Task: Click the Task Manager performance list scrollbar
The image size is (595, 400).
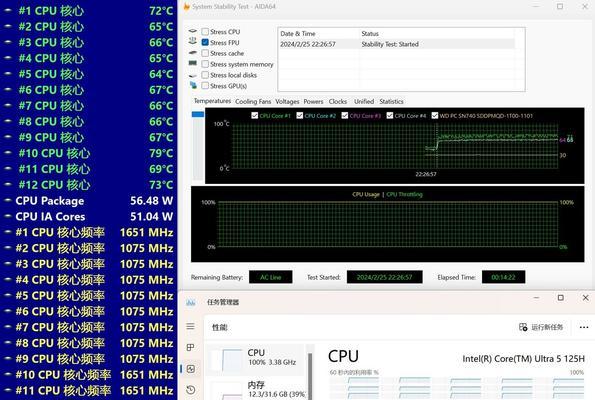Action: coord(310,376)
